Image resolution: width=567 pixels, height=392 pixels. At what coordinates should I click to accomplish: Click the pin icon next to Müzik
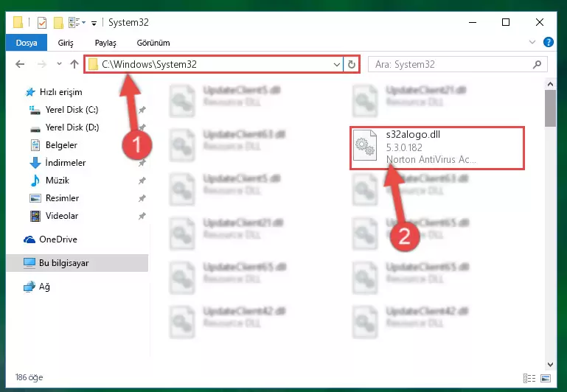pos(142,181)
